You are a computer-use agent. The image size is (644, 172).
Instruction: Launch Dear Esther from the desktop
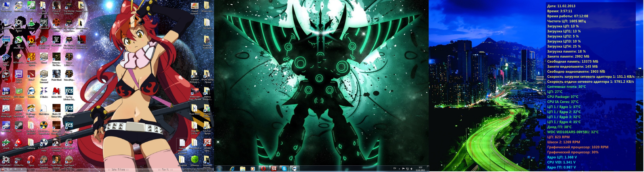click(57, 41)
